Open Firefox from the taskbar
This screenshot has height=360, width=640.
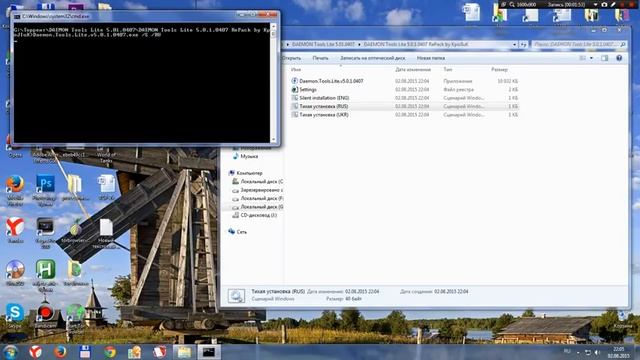coord(60,352)
